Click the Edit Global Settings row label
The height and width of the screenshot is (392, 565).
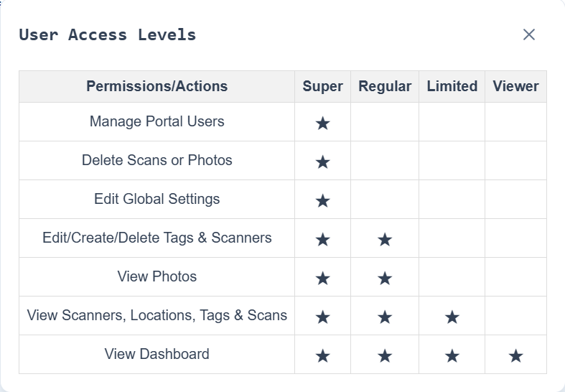pyautogui.click(x=157, y=199)
